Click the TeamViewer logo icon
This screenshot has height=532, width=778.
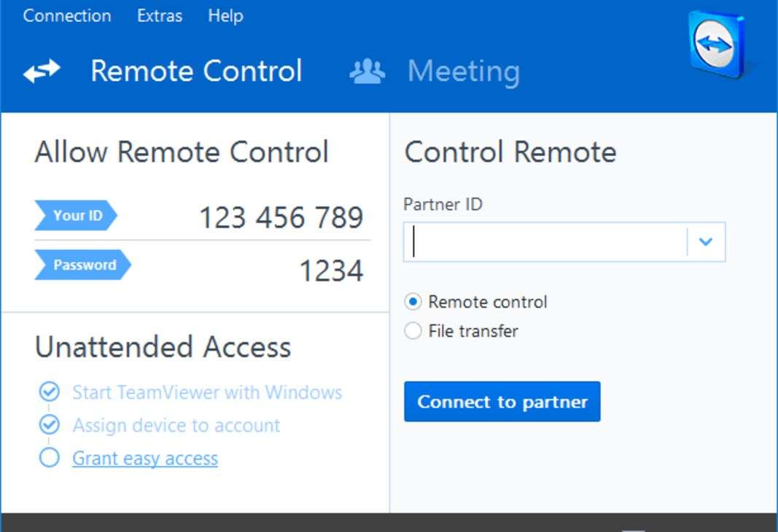pyautogui.click(x=717, y=45)
